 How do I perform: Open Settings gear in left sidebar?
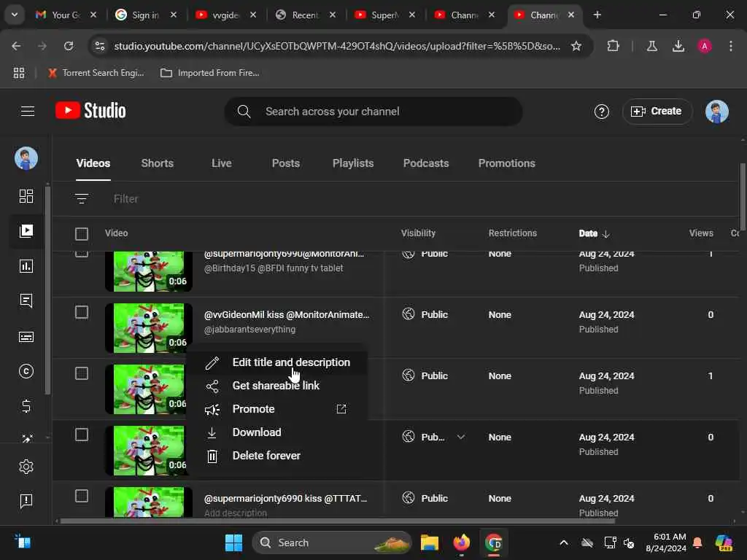point(26,466)
